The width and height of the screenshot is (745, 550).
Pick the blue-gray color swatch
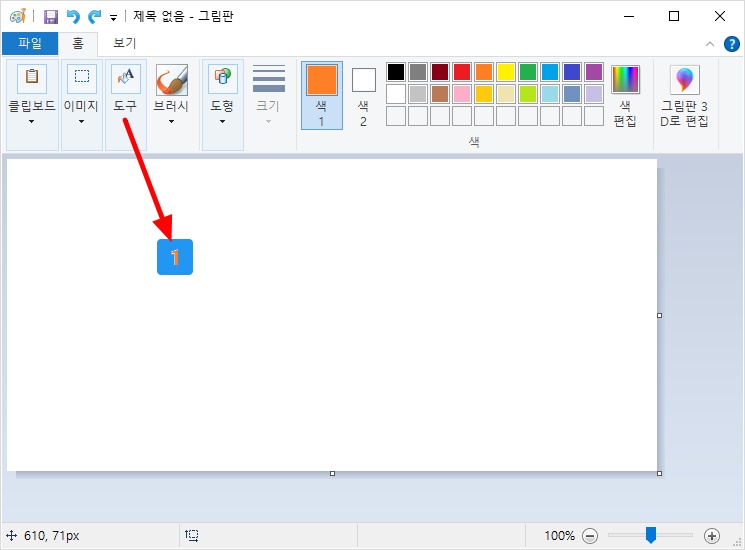pyautogui.click(x=572, y=94)
